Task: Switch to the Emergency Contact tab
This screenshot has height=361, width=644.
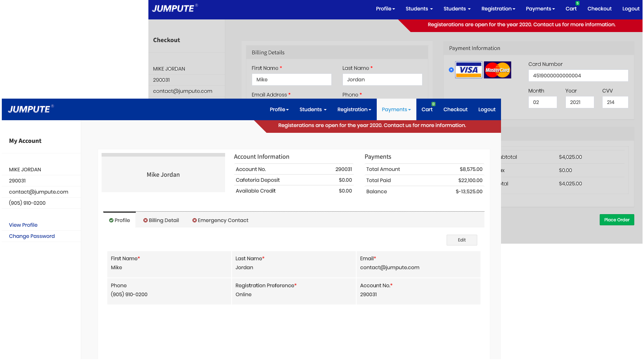Action: 220,220
